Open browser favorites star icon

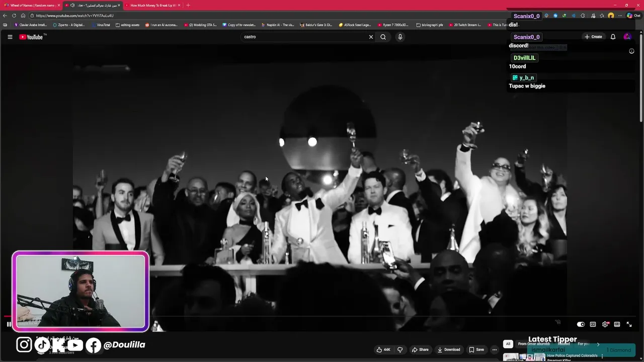tap(602, 16)
